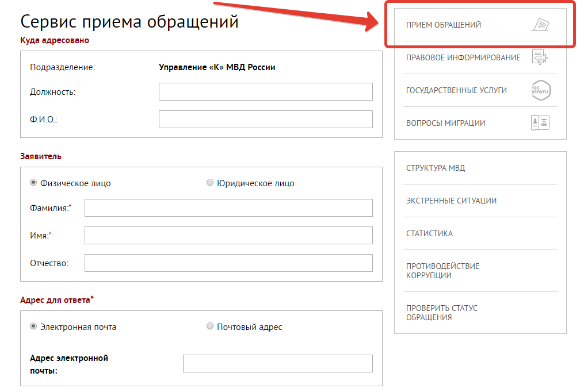Open the Вопросы миграции menu item
The width and height of the screenshot is (584, 392).
(x=445, y=123)
